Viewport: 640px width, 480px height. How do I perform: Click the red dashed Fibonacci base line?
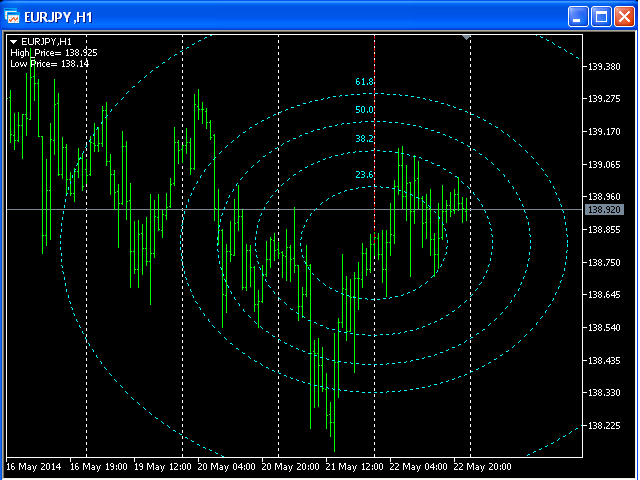(x=374, y=139)
